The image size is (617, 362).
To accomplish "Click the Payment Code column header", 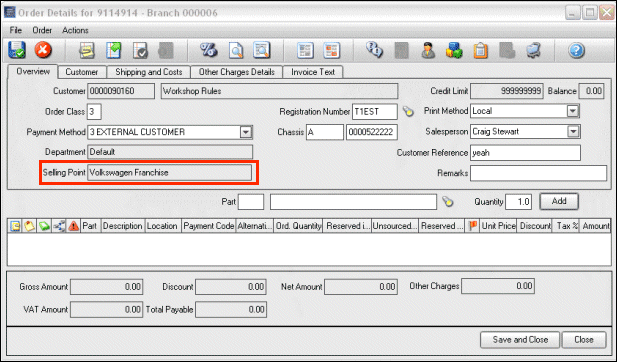I will (209, 226).
